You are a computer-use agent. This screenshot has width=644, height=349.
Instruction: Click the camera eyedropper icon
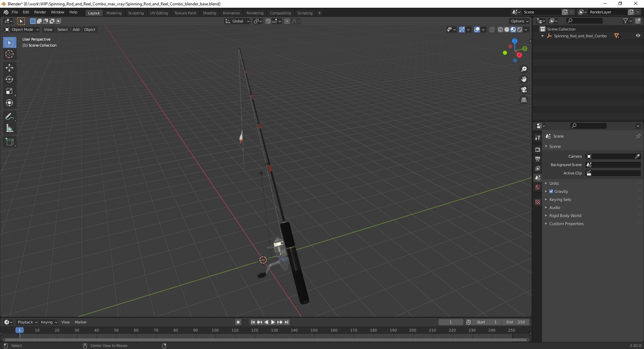coord(637,156)
